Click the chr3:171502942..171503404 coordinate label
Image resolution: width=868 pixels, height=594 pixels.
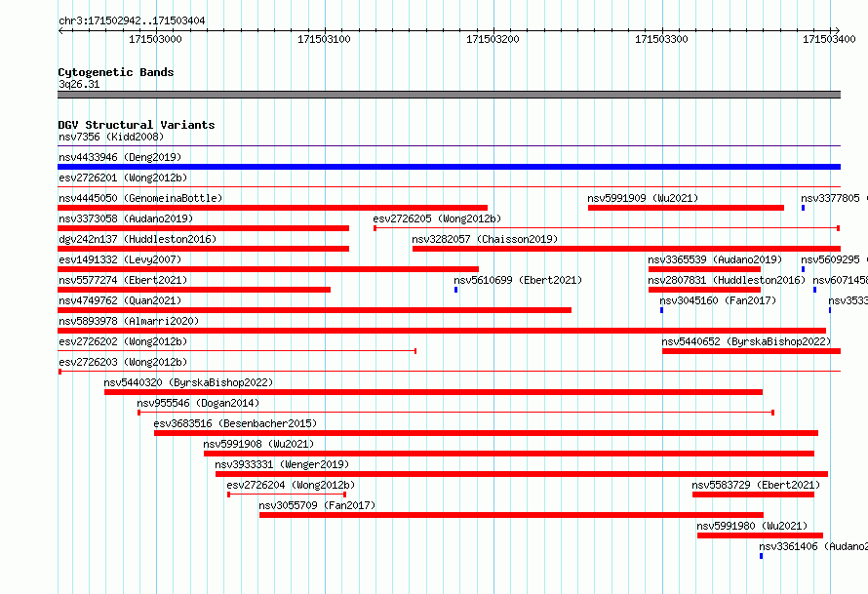tap(132, 20)
